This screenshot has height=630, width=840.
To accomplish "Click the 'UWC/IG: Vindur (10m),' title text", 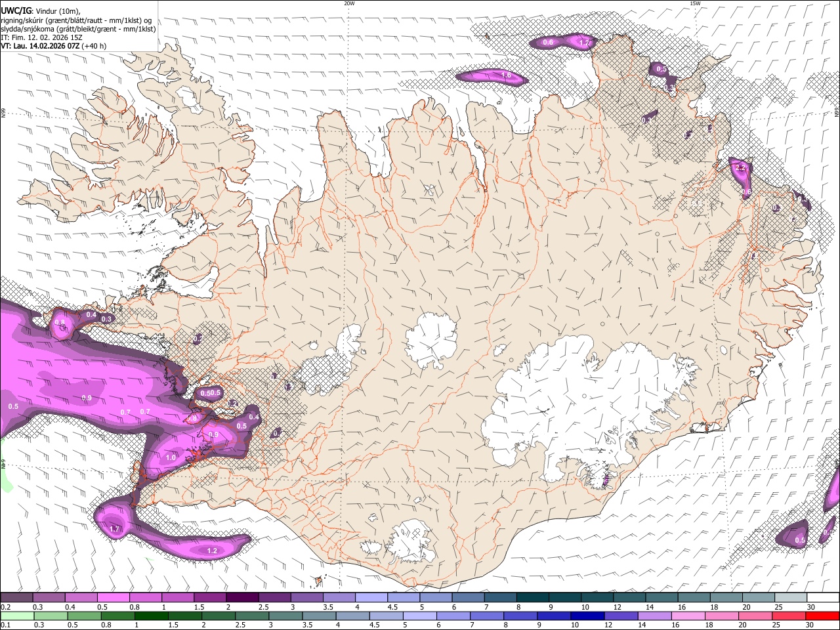I will (41, 10).
